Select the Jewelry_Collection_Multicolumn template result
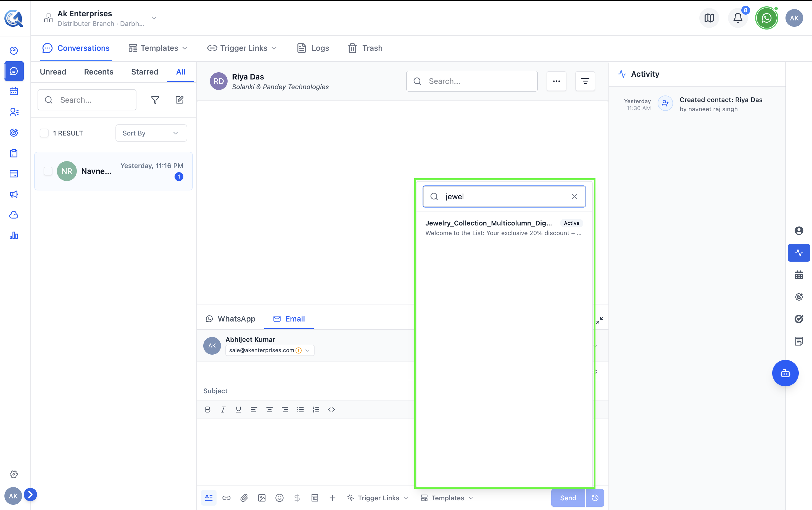 [x=504, y=228]
